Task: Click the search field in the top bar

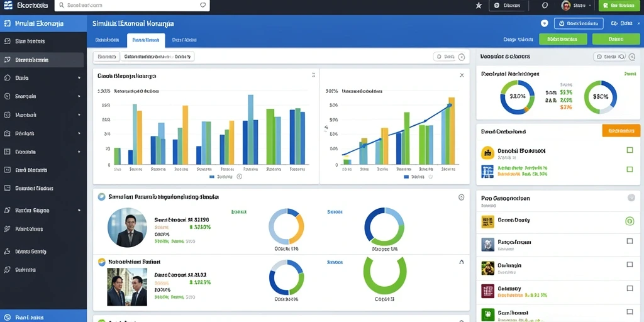Action: tap(132, 5)
